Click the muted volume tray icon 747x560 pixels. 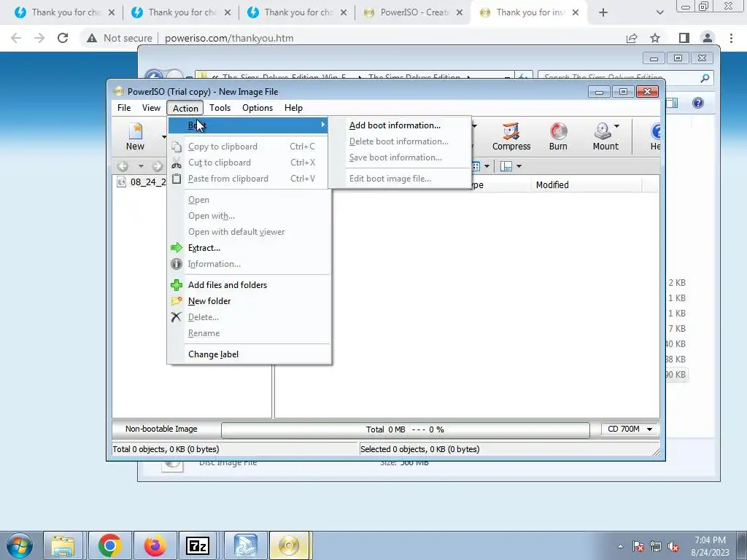pyautogui.click(x=673, y=547)
